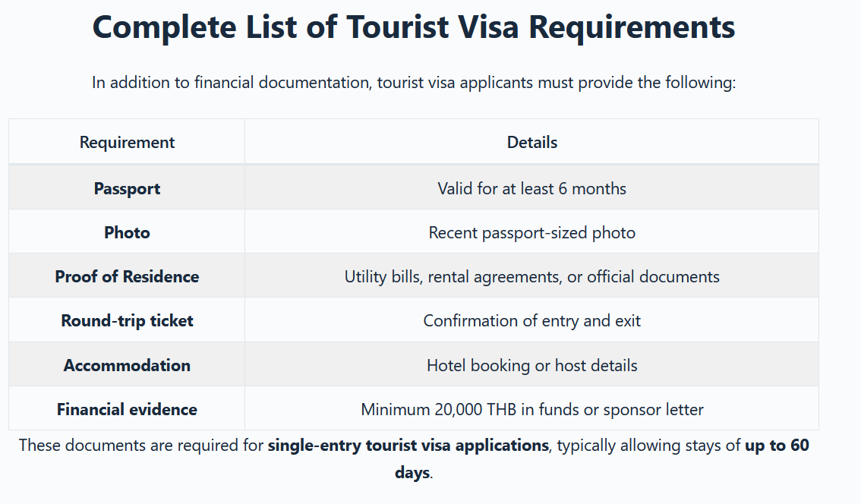Click 'Confirmation of entry and exit' cell

(x=531, y=320)
